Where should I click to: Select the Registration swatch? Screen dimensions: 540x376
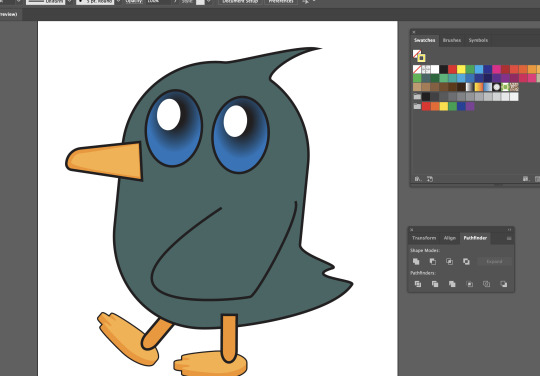(x=426, y=69)
